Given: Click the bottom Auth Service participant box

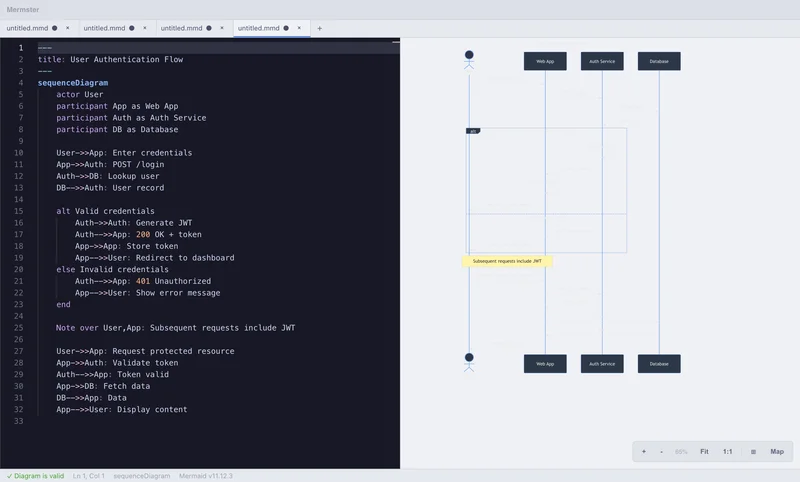Looking at the screenshot, I should point(602,364).
